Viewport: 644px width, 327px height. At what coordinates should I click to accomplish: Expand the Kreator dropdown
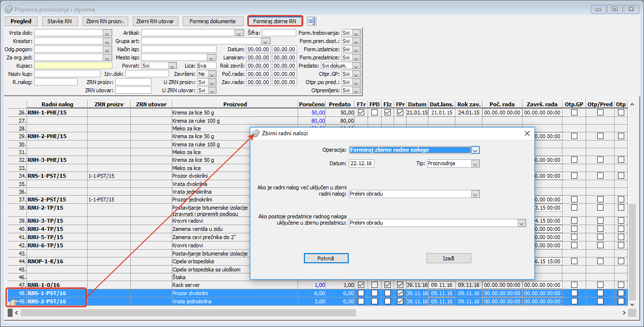[108, 41]
